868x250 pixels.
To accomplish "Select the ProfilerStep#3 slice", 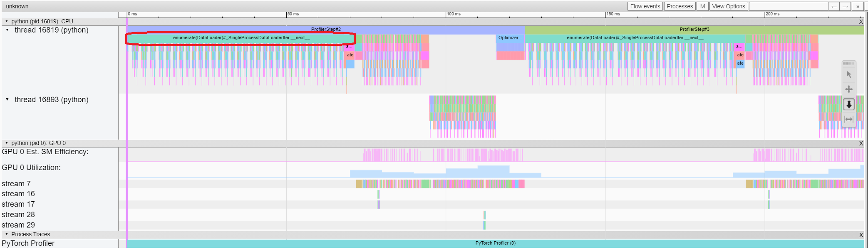I will [x=694, y=30].
